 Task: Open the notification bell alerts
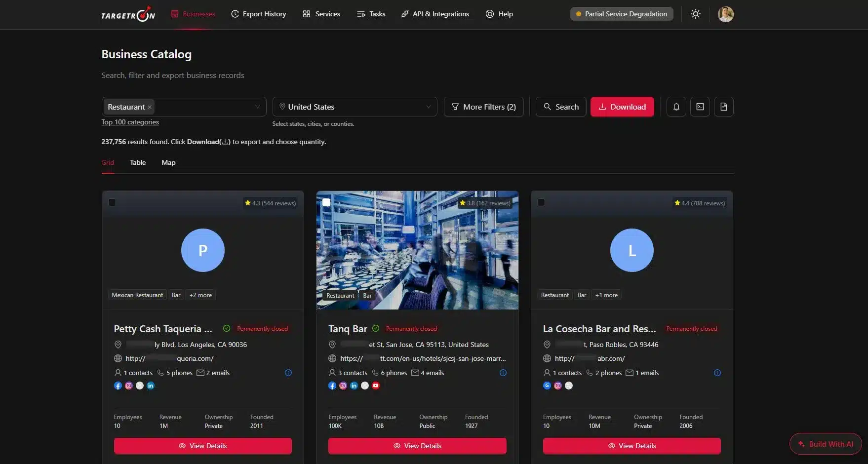676,107
